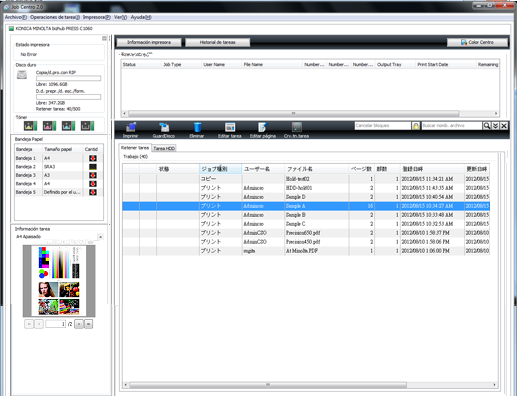Open the Ver menu
Screen dimensions: 517x396
pos(120,17)
